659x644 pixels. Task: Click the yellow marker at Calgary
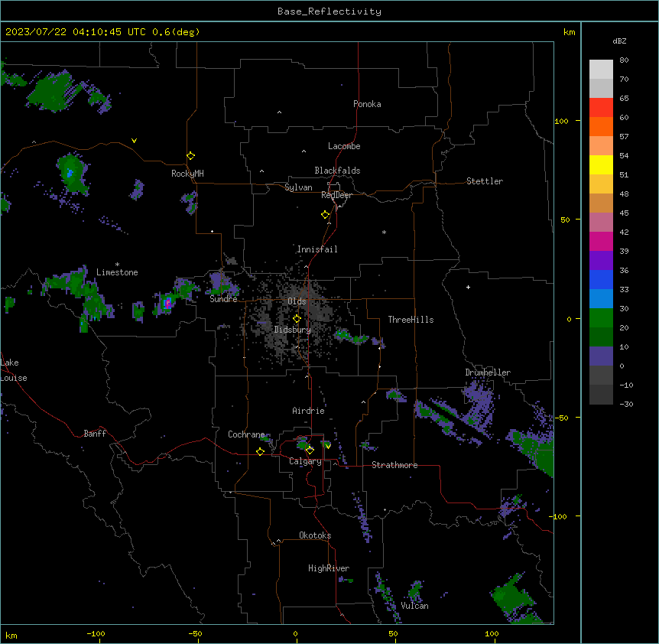click(x=310, y=450)
